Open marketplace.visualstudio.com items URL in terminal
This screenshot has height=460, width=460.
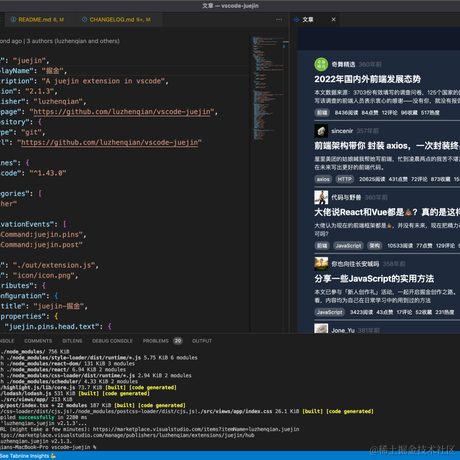click(x=196, y=429)
